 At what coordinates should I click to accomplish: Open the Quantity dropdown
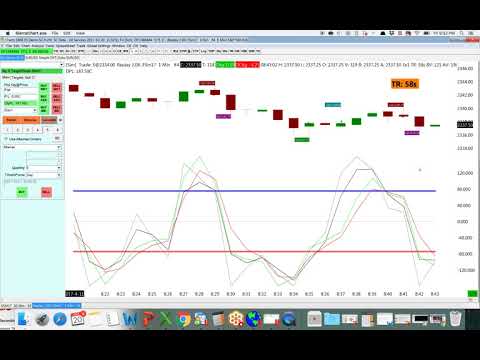point(44,168)
